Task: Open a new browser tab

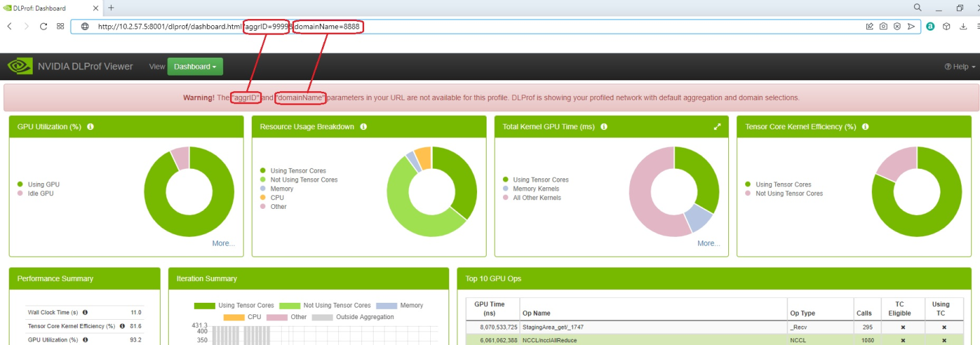Action: coord(111,7)
